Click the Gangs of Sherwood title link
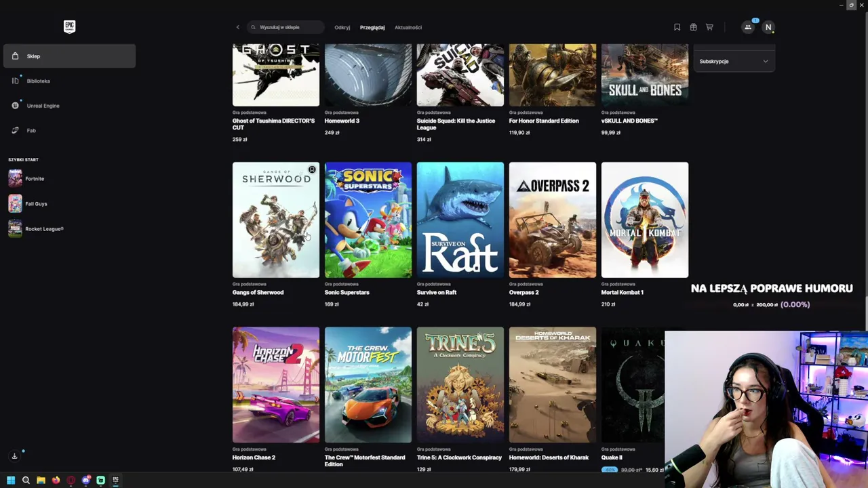This screenshot has height=488, width=868. pyautogui.click(x=258, y=292)
